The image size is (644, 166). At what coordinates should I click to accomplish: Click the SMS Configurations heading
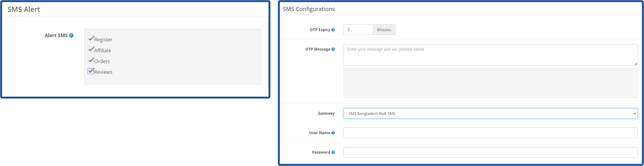coord(309,9)
